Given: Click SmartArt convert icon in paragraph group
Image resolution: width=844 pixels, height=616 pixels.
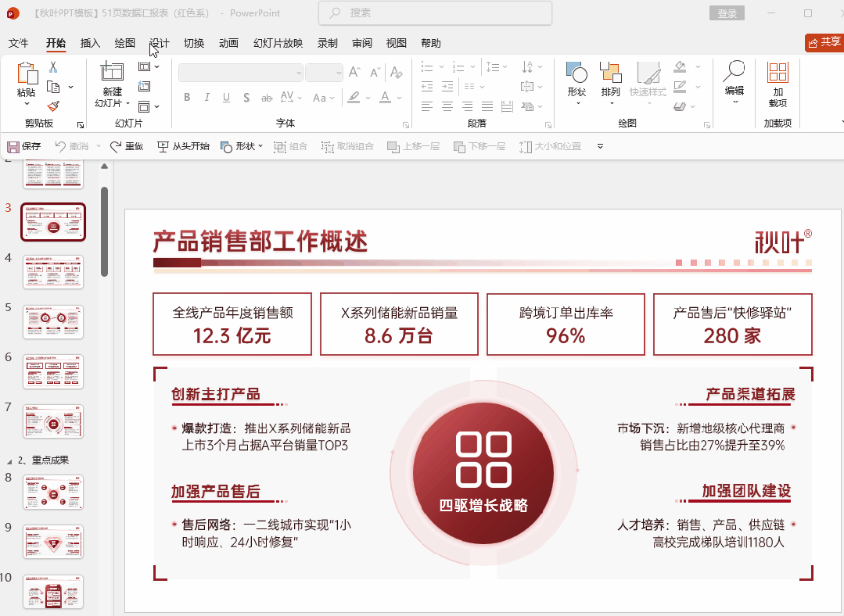Looking at the screenshot, I should point(527,106).
